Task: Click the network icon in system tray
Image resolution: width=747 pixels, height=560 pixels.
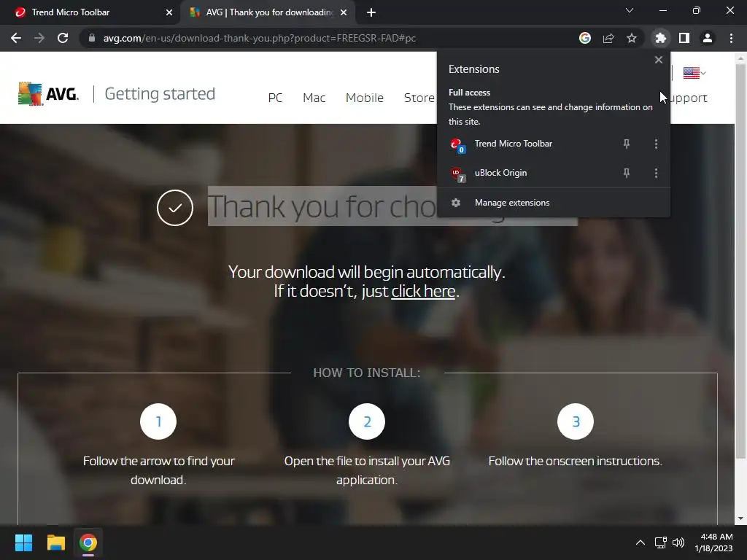Action: pyautogui.click(x=660, y=542)
